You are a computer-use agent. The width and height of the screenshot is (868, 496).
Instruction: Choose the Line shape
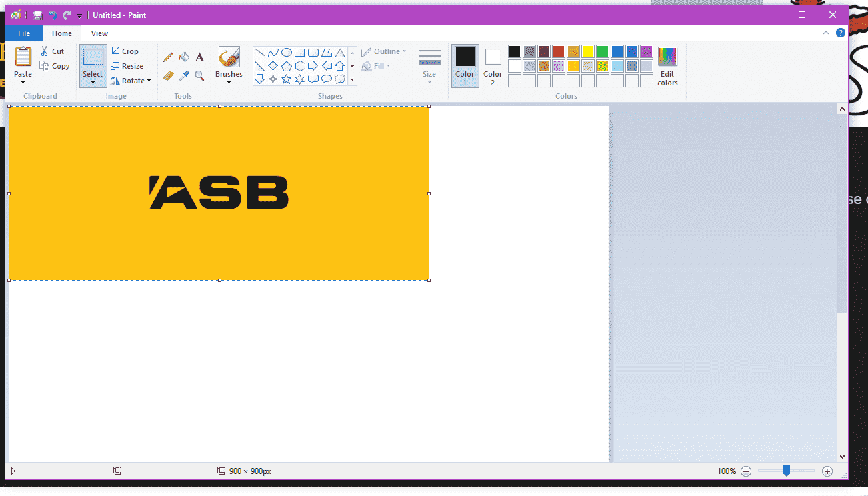coord(260,53)
